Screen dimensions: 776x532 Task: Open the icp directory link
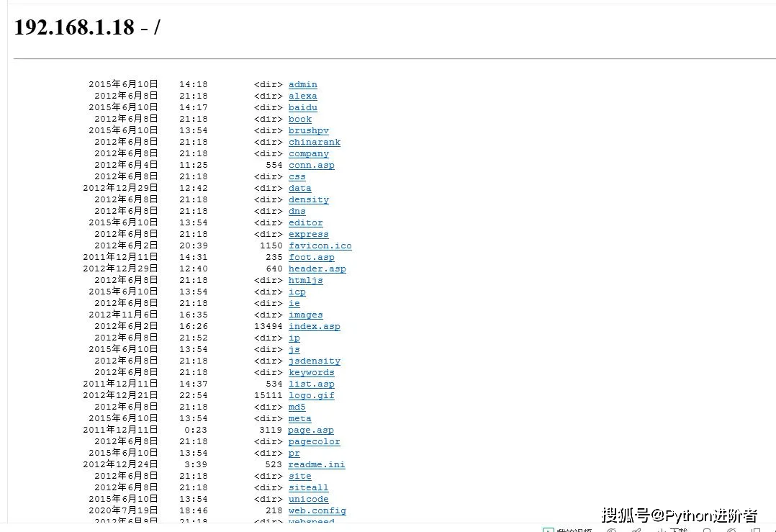click(297, 292)
